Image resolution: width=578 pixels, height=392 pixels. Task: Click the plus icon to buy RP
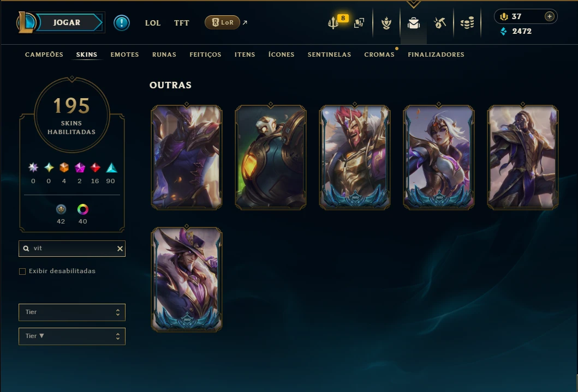[549, 16]
